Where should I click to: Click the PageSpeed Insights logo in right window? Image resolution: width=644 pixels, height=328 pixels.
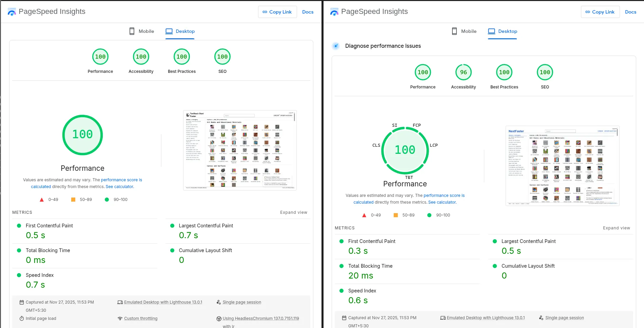[x=334, y=12]
